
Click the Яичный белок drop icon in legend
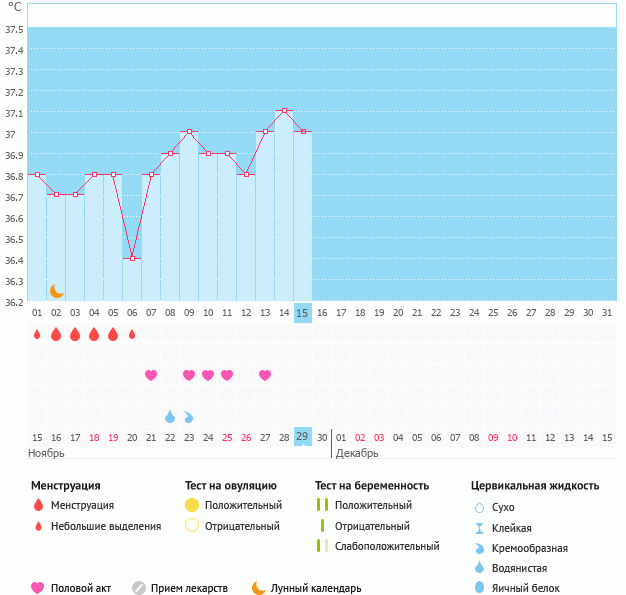point(479,588)
